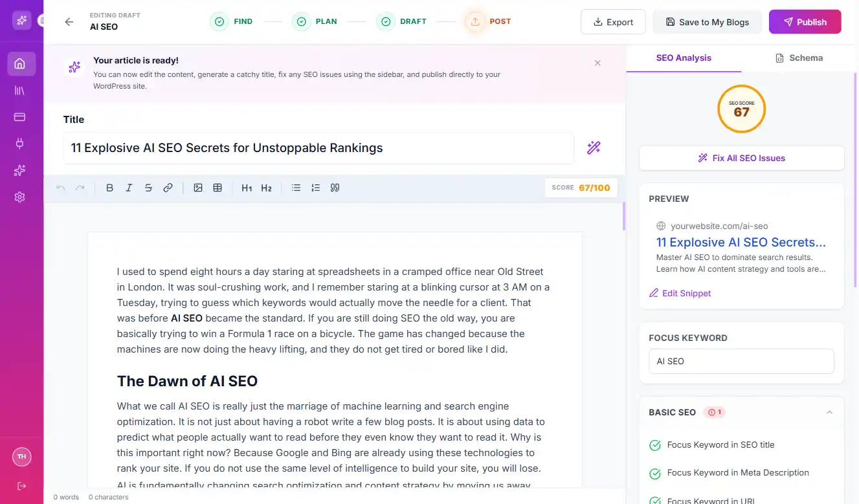Collapse the Basic SEO section
859x504 pixels.
tap(829, 412)
